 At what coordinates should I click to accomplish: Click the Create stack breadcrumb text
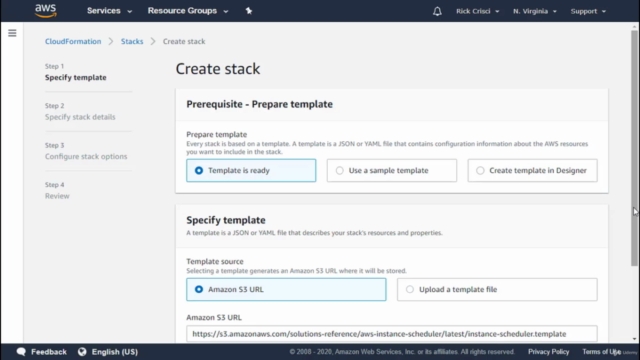tap(184, 41)
